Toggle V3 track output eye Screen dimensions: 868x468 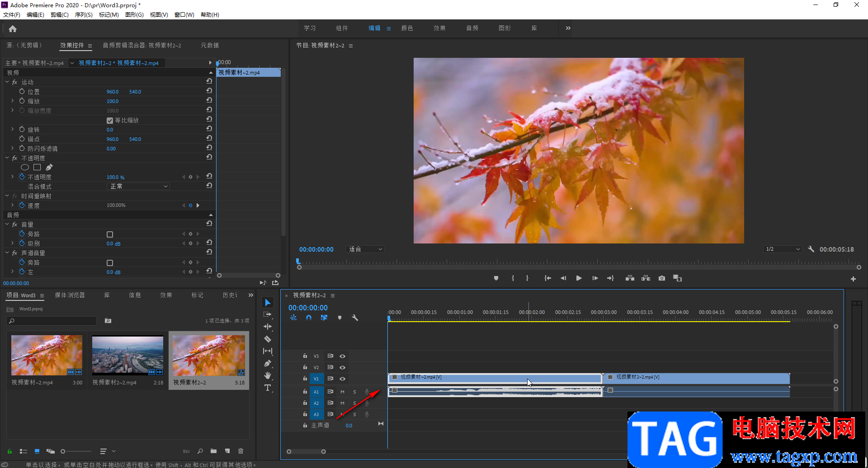pos(342,356)
